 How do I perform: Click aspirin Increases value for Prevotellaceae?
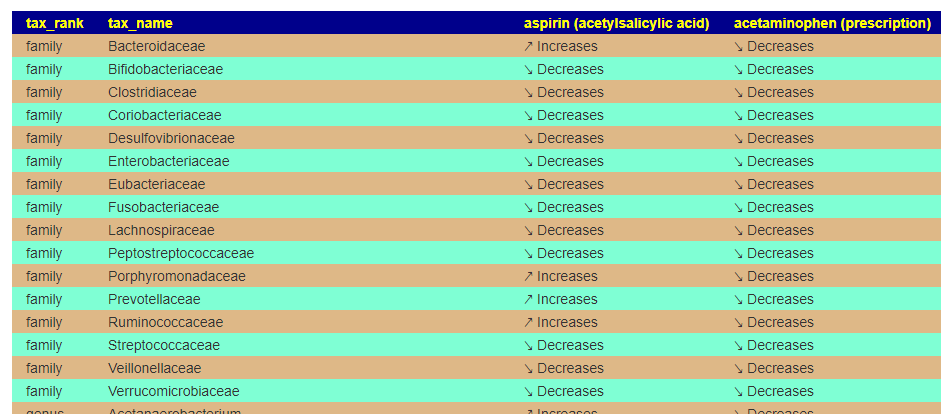(x=560, y=299)
